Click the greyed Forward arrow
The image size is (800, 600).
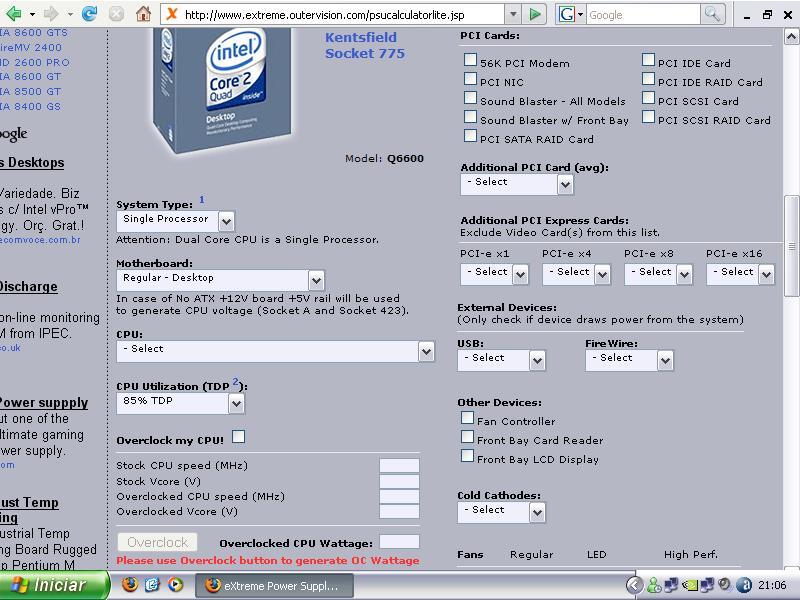pos(51,14)
